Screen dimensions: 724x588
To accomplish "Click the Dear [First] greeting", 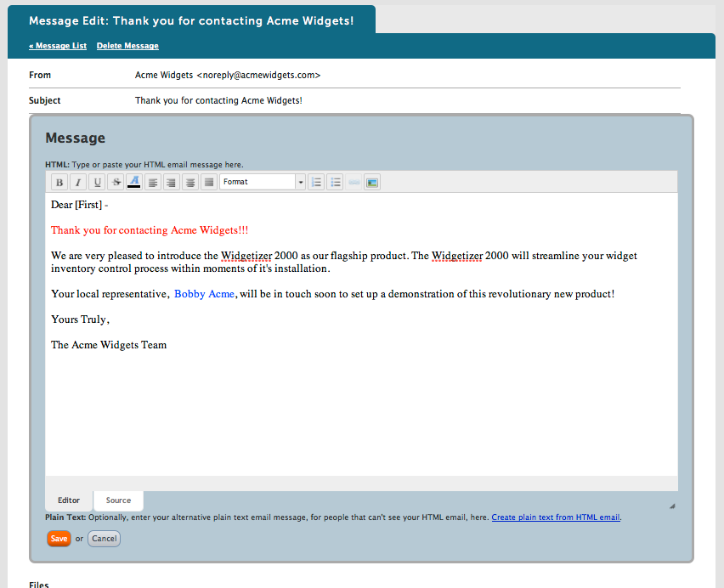I will [79, 205].
